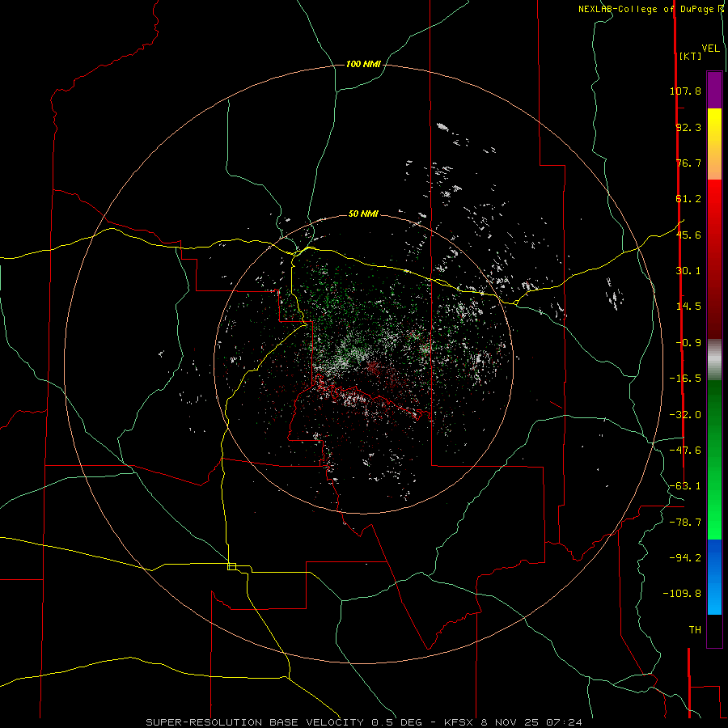Pick the yellow-orange segment of the color bar
Screen dimensions: 728x728
tap(714, 144)
